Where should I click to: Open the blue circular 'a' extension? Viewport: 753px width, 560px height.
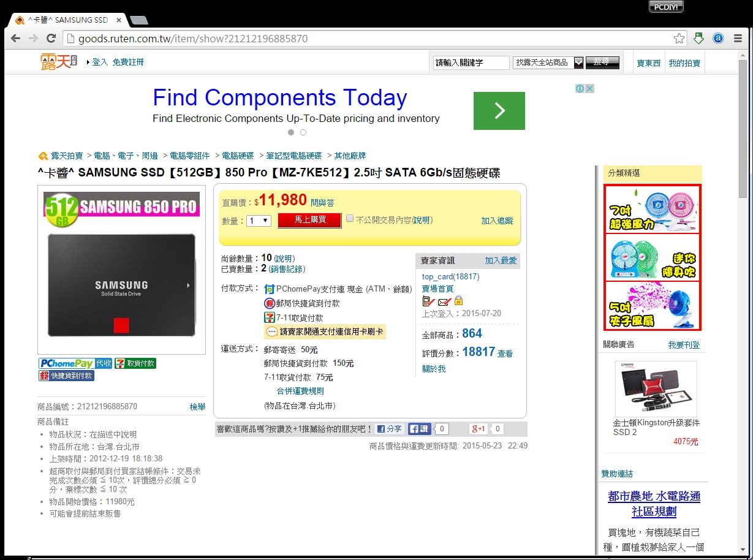coord(718,39)
